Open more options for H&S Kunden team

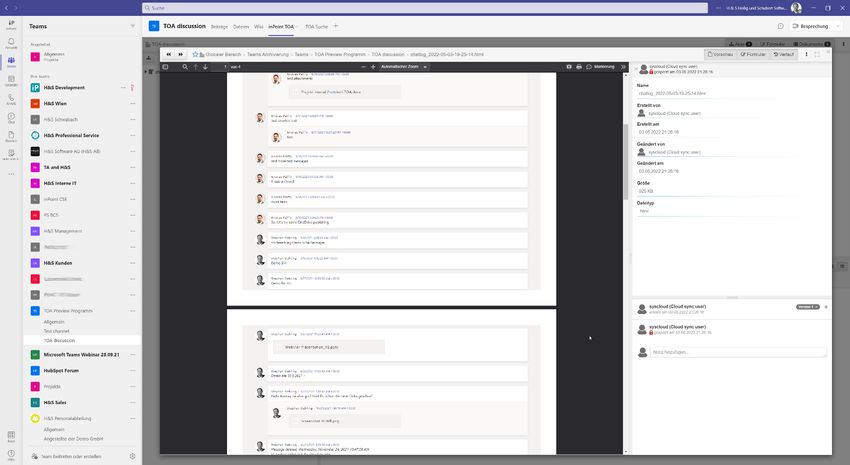[x=133, y=263]
